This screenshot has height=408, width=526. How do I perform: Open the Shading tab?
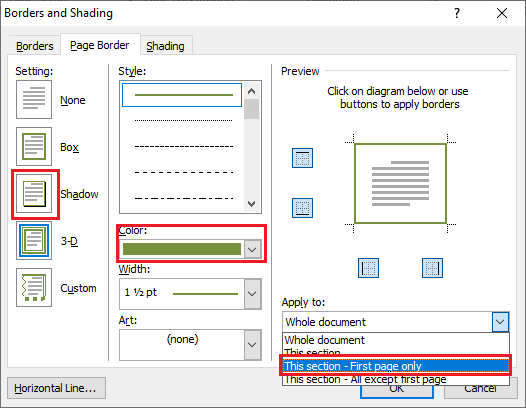coord(165,46)
